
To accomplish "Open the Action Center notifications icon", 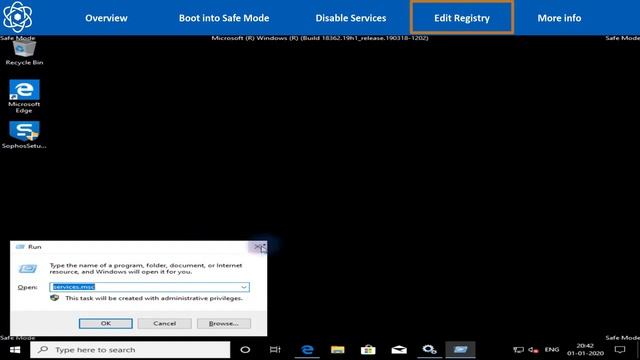I will click(620, 350).
